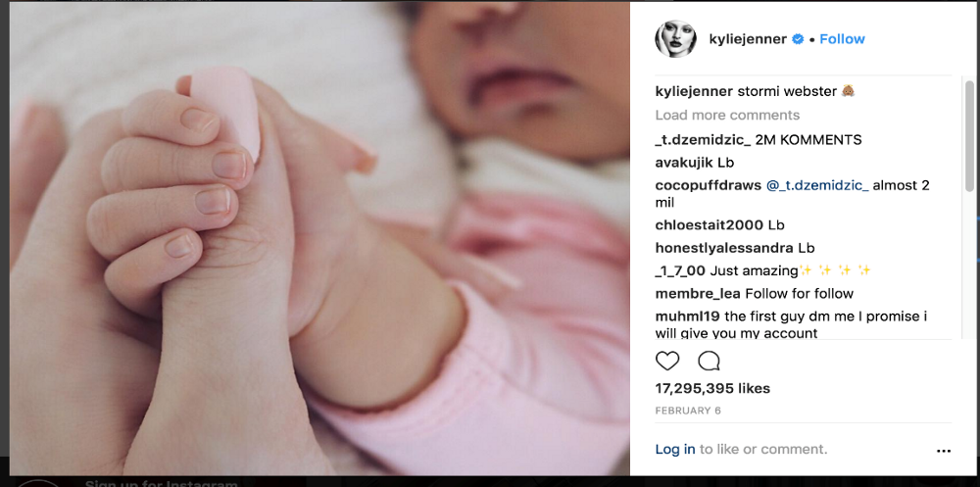The image size is (980, 487).
Task: Follow kyliejenner account
Action: [842, 39]
